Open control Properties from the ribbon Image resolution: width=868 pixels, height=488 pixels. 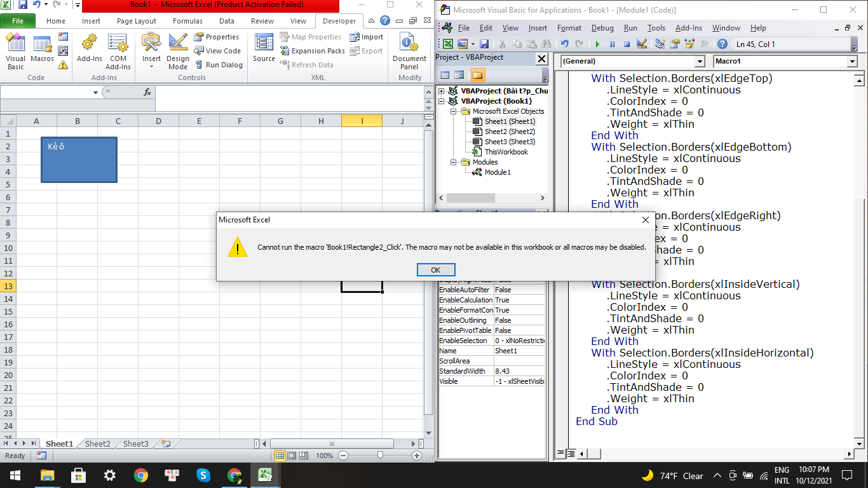click(216, 37)
